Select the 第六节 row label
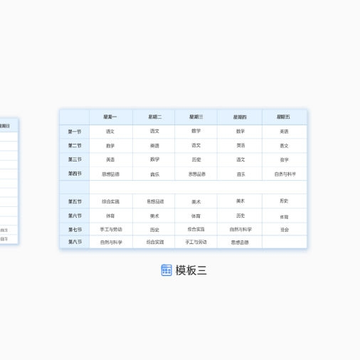The height and width of the screenshot is (360, 360). click(75, 216)
